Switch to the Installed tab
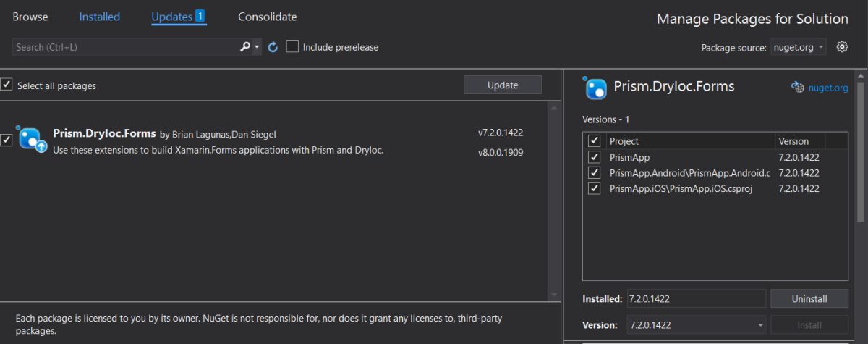 coord(100,17)
